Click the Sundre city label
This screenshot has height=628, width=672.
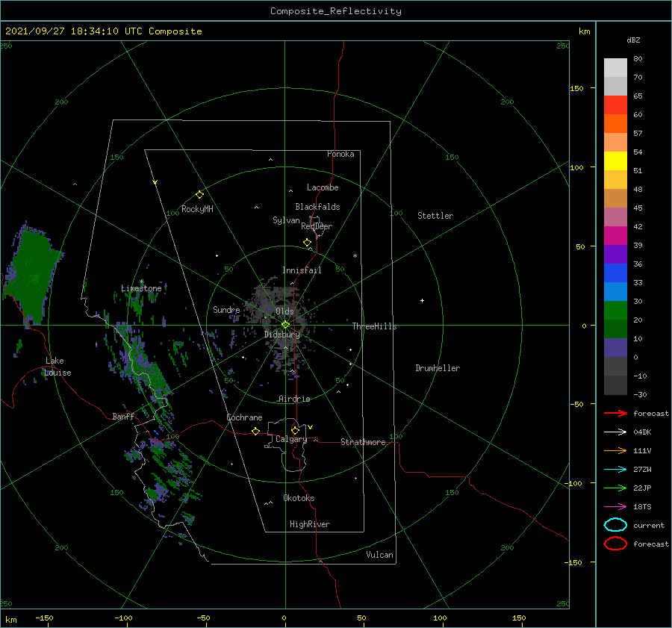pos(226,309)
